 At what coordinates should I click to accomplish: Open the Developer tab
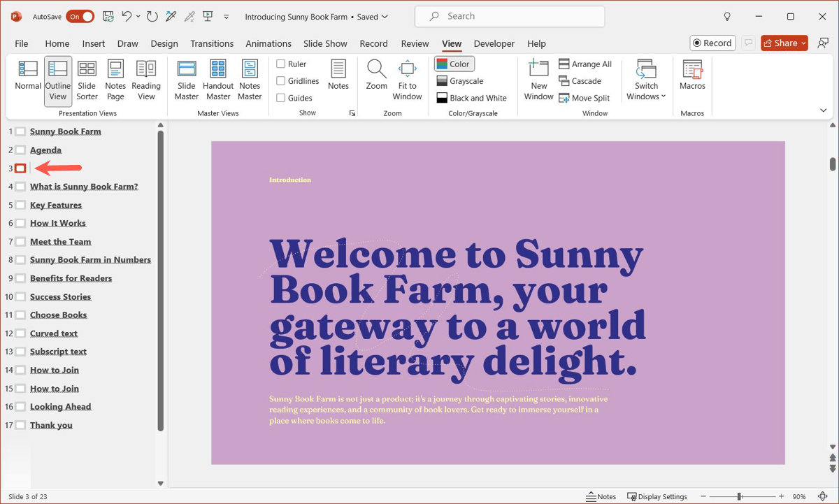(x=494, y=43)
